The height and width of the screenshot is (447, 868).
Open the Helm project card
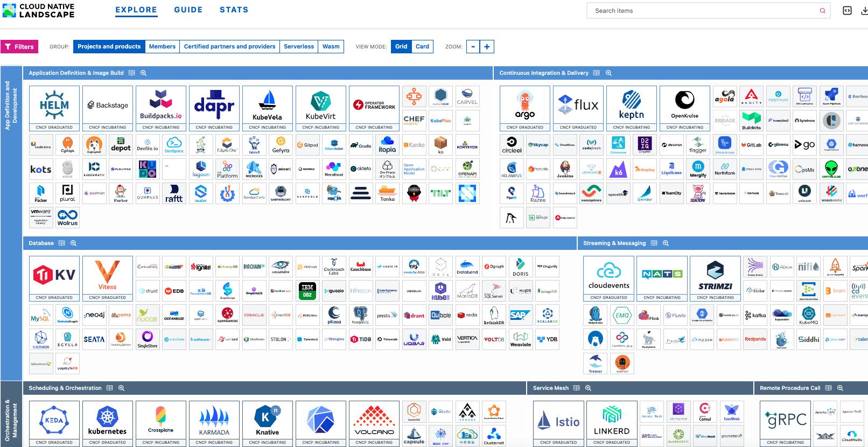[54, 108]
